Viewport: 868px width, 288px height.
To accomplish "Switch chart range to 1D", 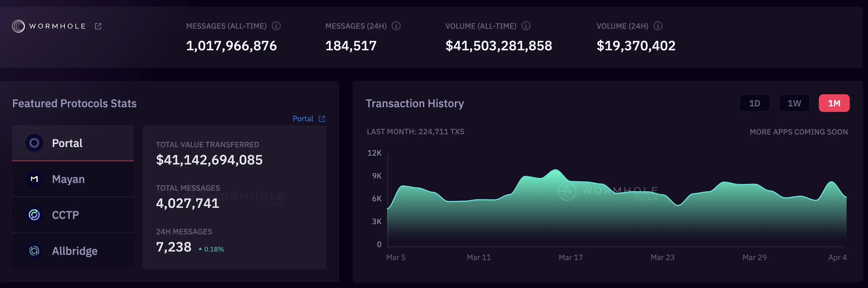I will [754, 103].
